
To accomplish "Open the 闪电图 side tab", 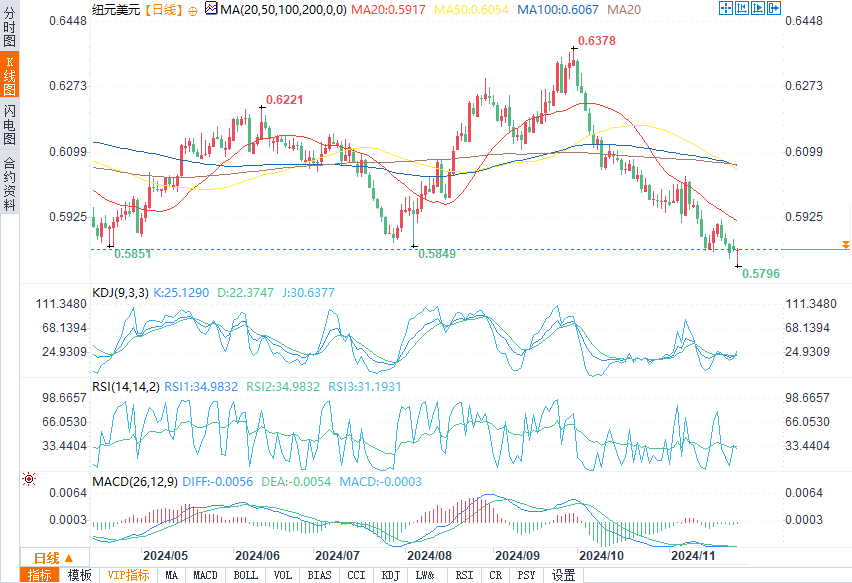I will pyautogui.click(x=9, y=125).
